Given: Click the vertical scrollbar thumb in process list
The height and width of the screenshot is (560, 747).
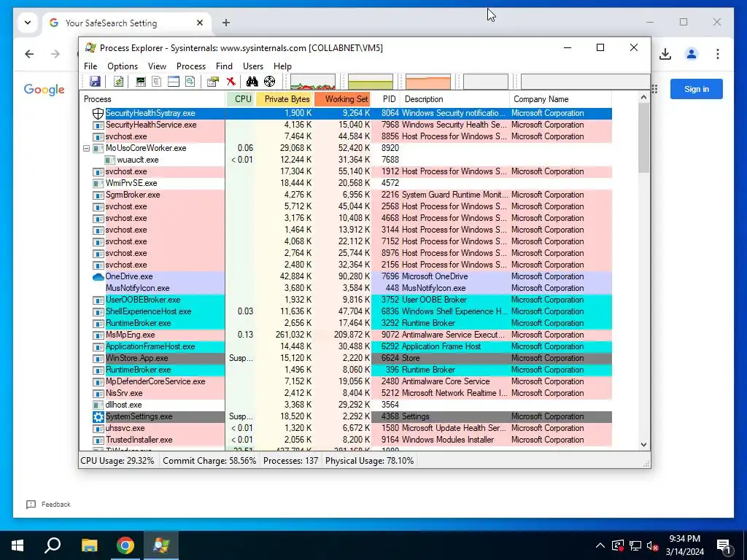Looking at the screenshot, I should pyautogui.click(x=643, y=138).
